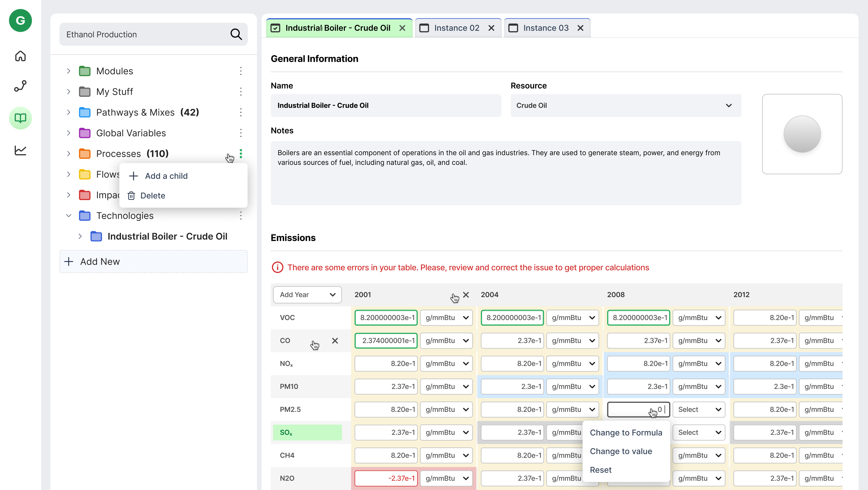The image size is (868, 490).
Task: Open the Home icon in sidebar
Action: tap(21, 56)
